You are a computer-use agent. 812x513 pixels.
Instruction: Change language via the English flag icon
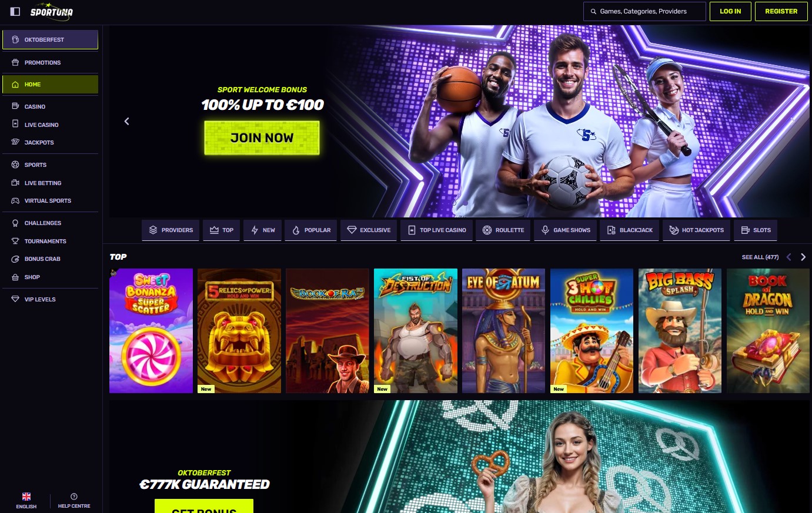pyautogui.click(x=26, y=497)
